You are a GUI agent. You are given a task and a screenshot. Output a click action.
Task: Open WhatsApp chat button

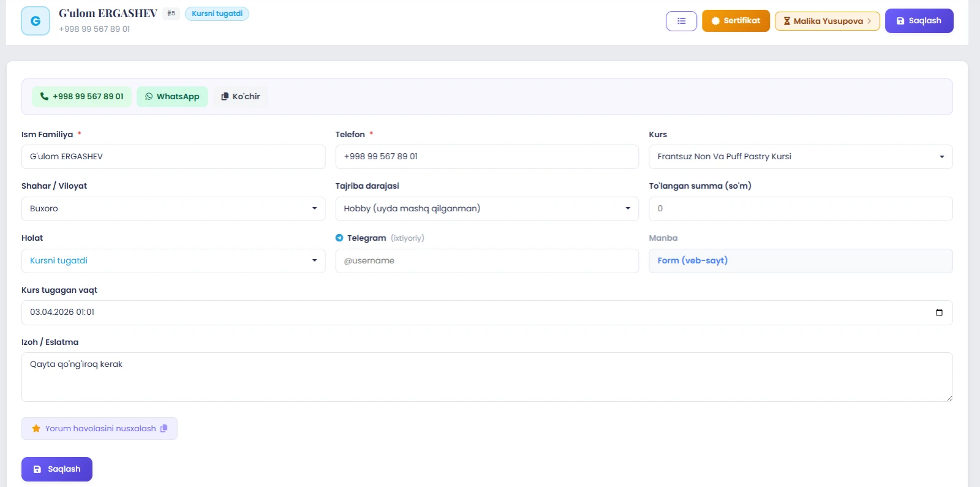click(172, 96)
